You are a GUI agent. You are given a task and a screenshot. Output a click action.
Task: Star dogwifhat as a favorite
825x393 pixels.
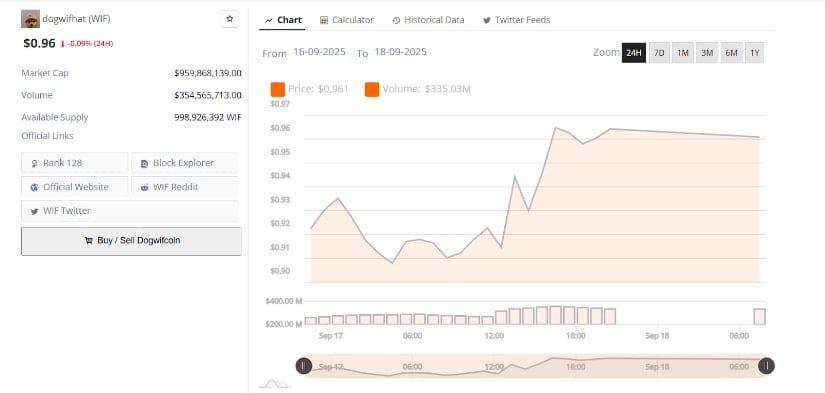[229, 19]
